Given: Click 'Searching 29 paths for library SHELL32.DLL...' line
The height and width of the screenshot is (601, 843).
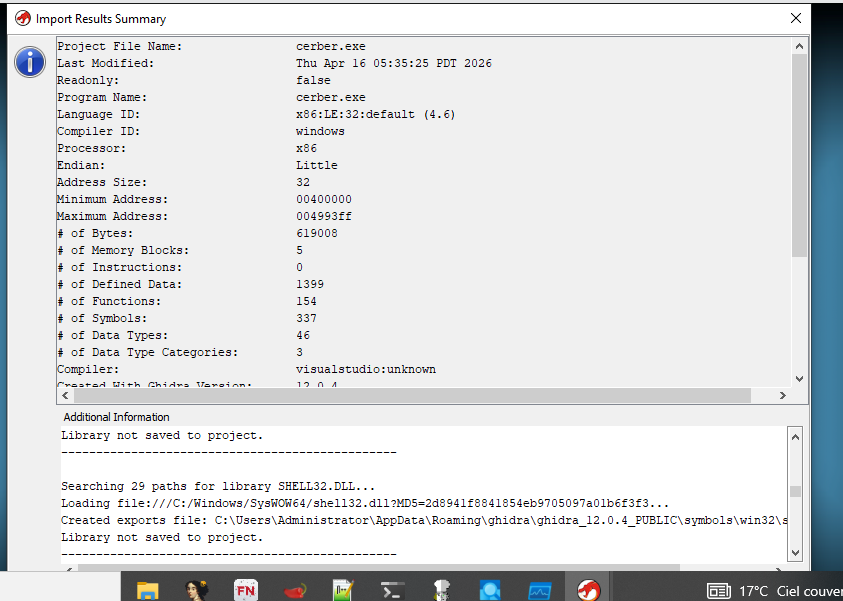Looking at the screenshot, I should click(218, 486).
